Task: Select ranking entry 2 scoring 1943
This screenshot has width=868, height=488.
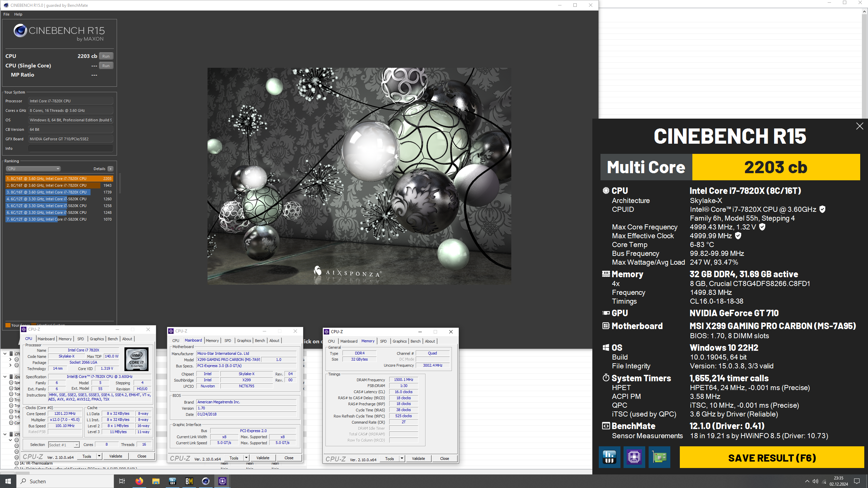Action: [x=59, y=185]
